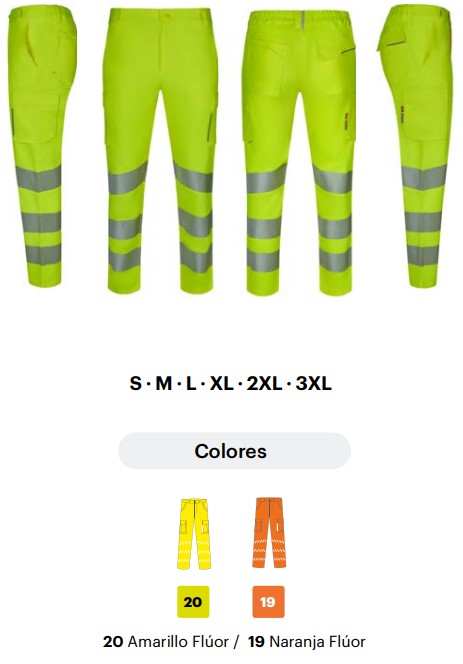Viewport: 463px width, 664px height.
Task: Open the left side view of trousers
Action: pos(42,146)
